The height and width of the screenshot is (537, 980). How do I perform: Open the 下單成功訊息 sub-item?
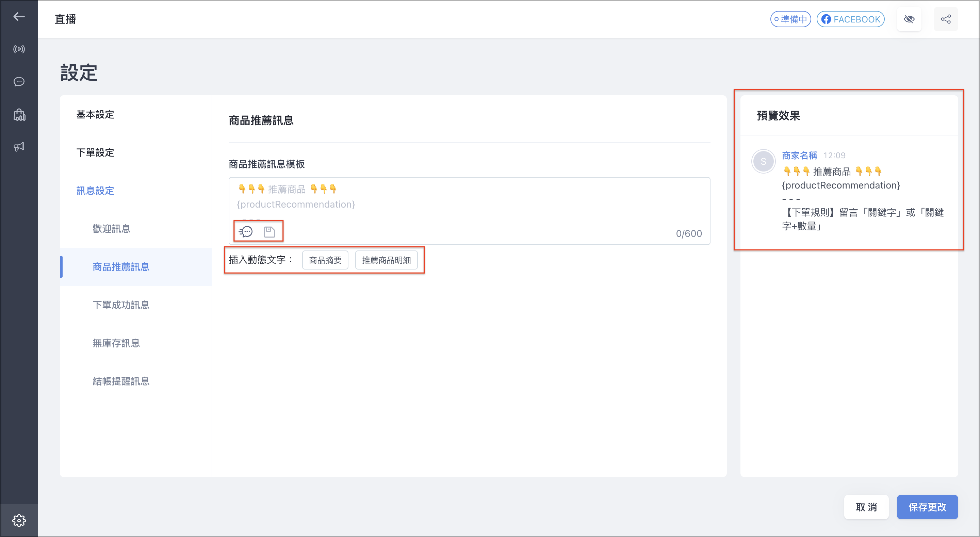(x=121, y=305)
